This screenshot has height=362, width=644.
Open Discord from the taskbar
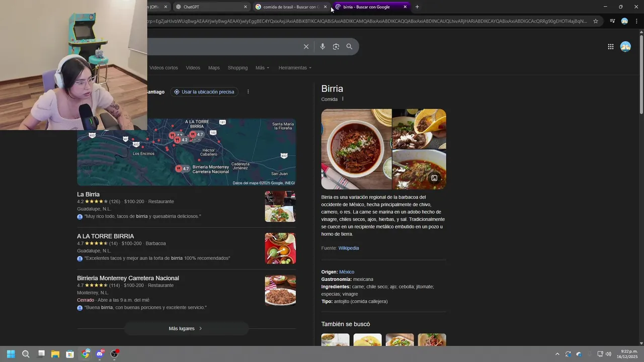coord(100,354)
